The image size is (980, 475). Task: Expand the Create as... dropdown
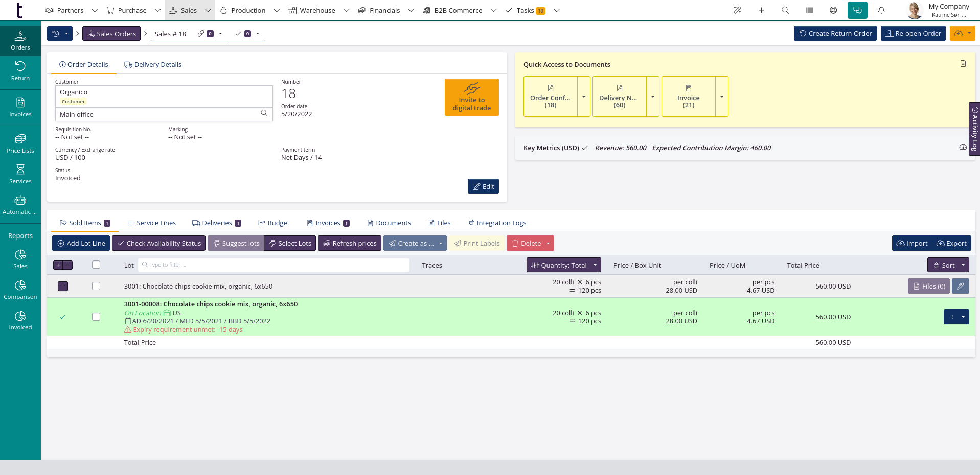(x=415, y=243)
